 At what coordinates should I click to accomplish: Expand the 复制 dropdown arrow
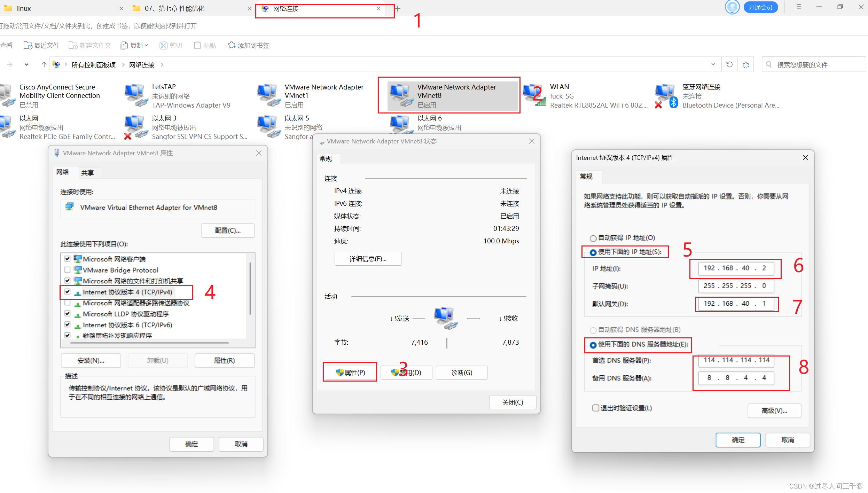pos(146,45)
